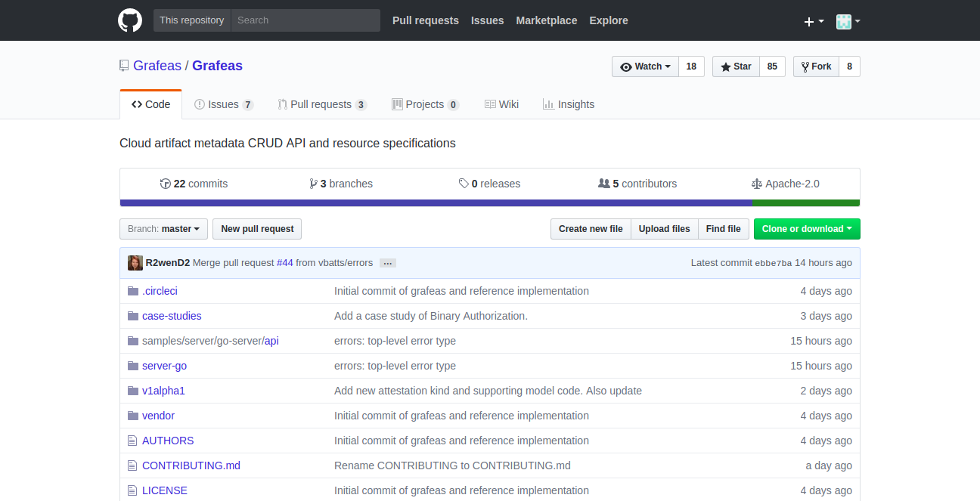The height and width of the screenshot is (501, 980).
Task: View the 85 stargazers count
Action: (772, 66)
